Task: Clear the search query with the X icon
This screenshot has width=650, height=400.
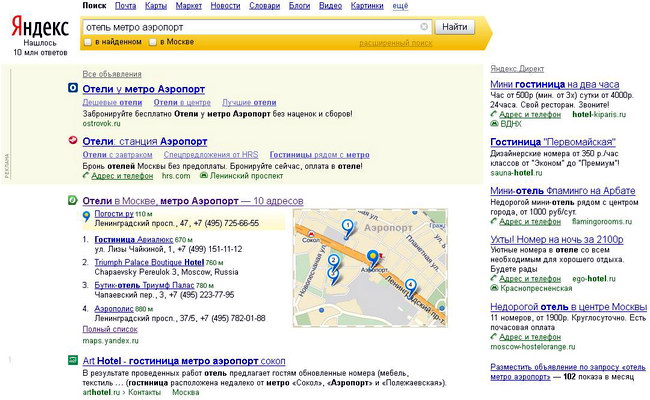Action: coord(424,27)
